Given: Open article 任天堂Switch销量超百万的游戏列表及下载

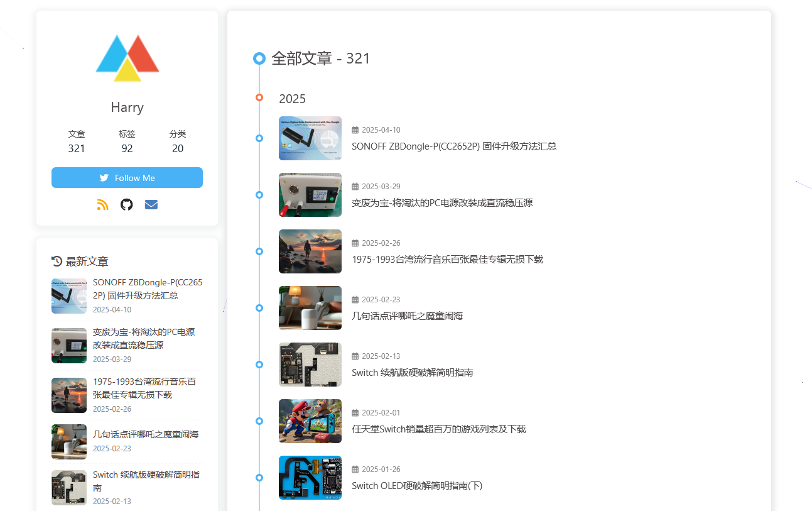Looking at the screenshot, I should pos(439,429).
